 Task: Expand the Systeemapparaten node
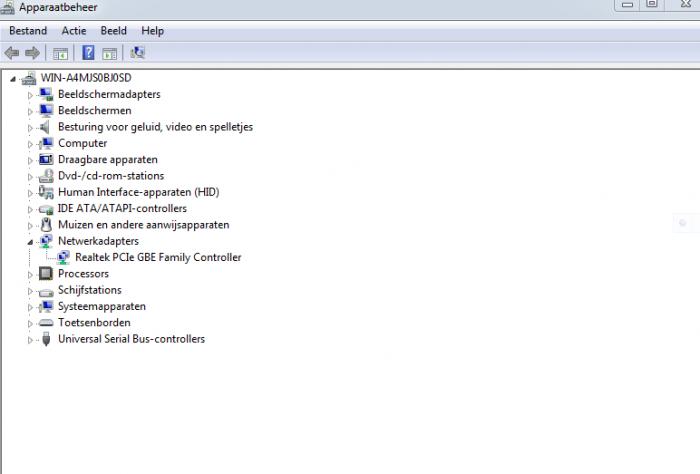point(30,307)
